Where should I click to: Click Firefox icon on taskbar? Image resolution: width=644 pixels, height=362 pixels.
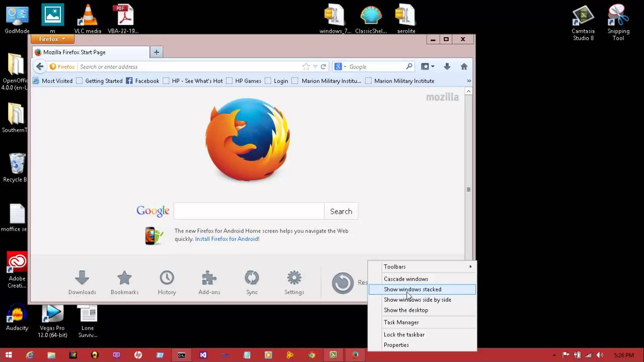355,355
